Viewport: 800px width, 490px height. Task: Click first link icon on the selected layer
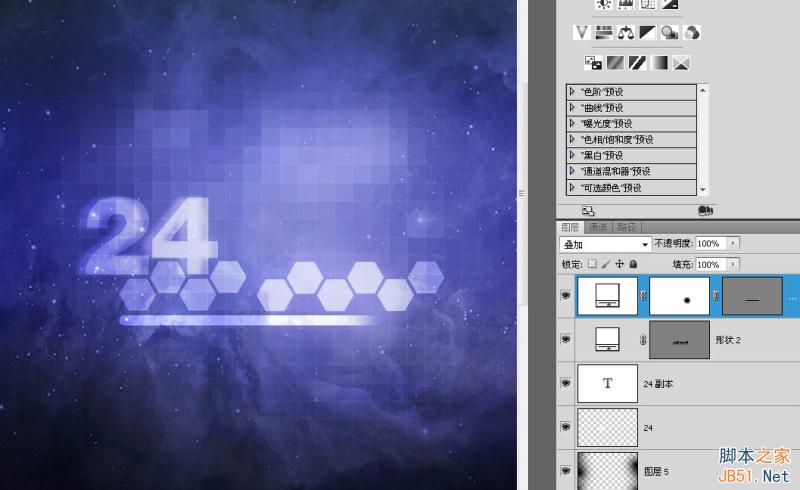click(x=643, y=296)
